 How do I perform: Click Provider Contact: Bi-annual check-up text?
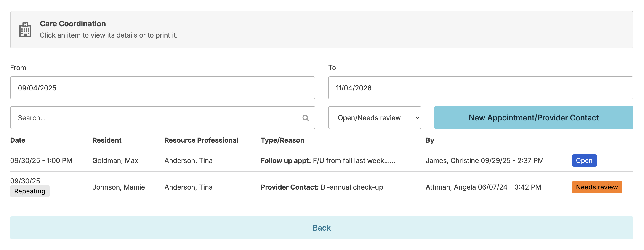point(322,187)
